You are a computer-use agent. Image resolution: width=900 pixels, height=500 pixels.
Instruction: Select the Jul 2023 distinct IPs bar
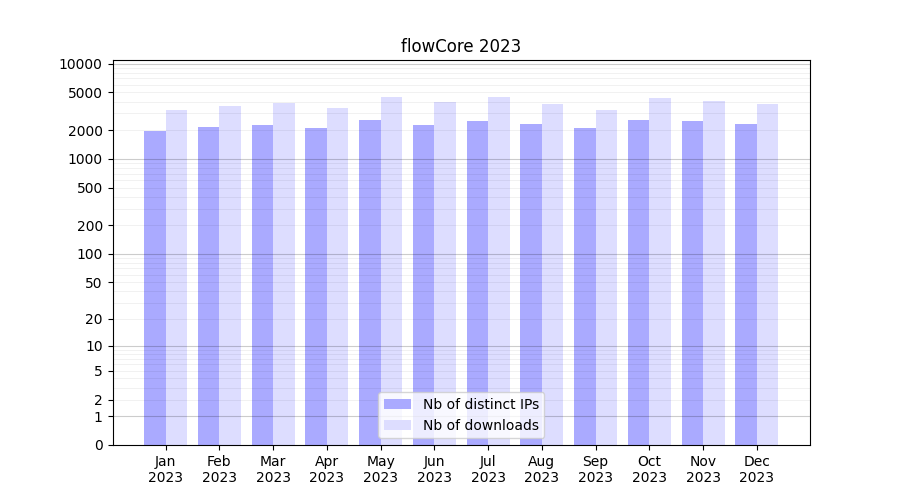[477, 283]
